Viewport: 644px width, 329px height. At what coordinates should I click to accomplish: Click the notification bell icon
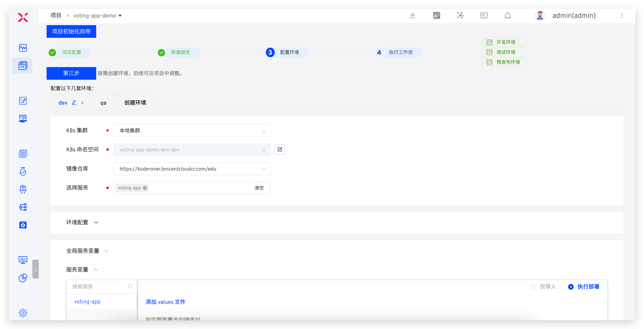pos(508,16)
